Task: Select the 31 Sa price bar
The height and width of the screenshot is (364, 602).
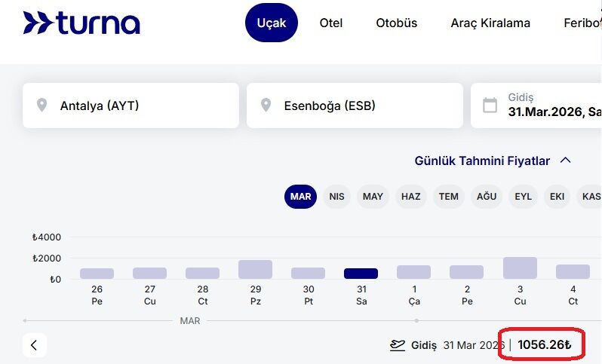Action: coord(361,274)
